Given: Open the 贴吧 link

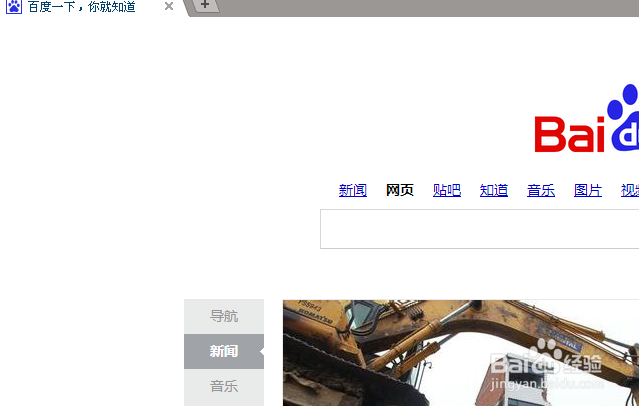Looking at the screenshot, I should [447, 190].
